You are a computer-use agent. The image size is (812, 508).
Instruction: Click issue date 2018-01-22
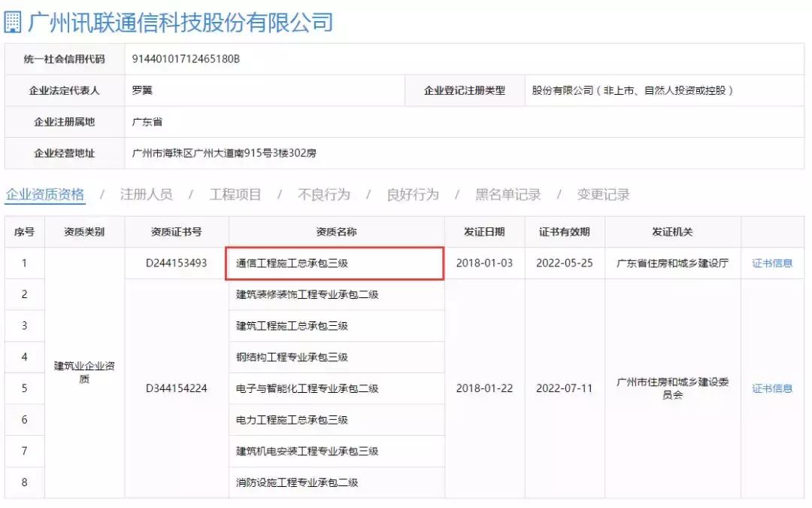click(484, 389)
